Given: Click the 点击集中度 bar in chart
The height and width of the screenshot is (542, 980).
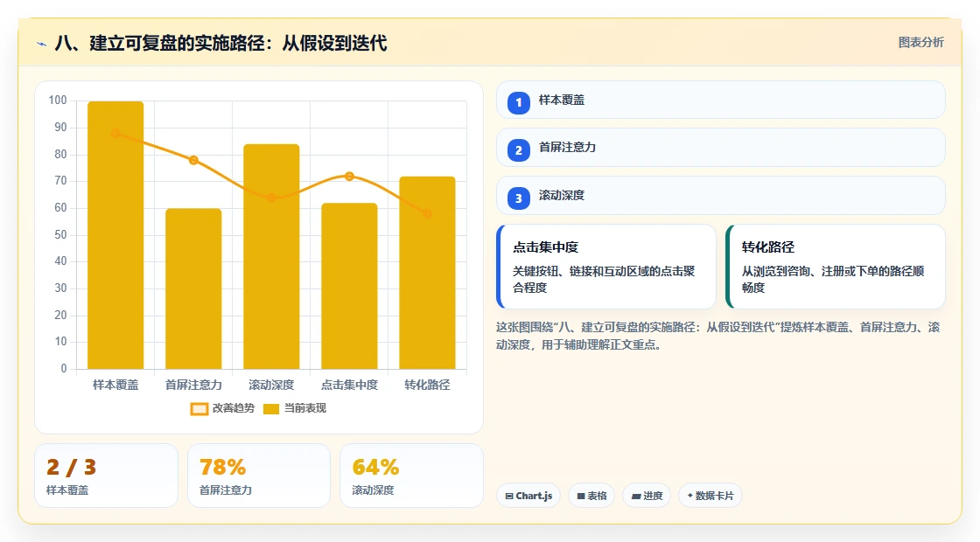Looking at the screenshot, I should click(349, 286).
